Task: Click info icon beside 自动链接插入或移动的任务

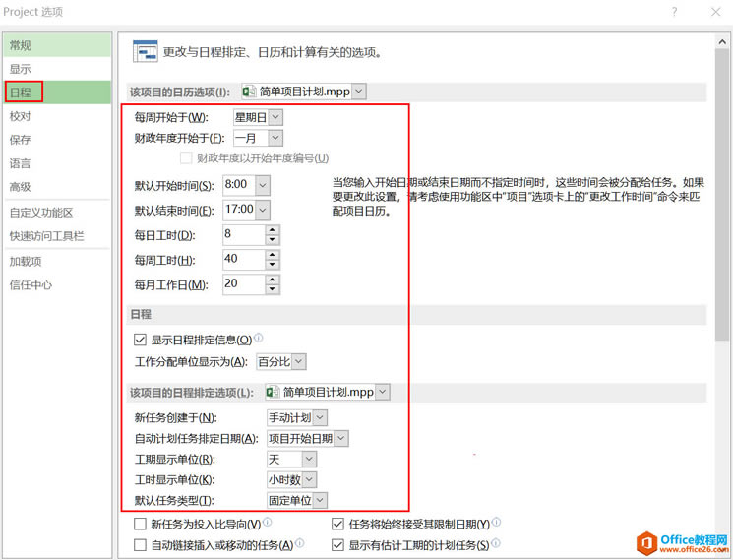Action: coord(300,542)
